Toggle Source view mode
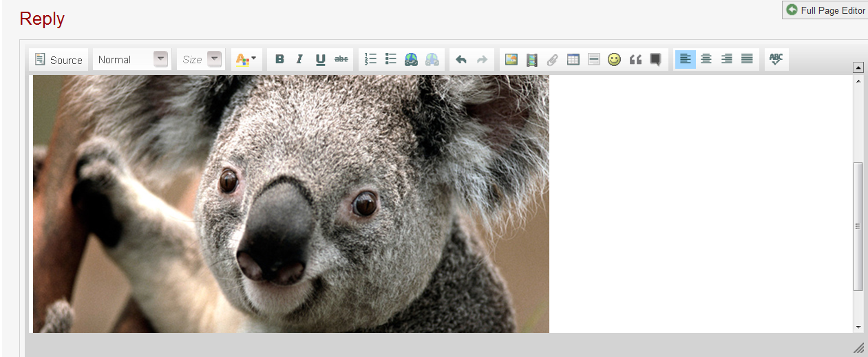This screenshot has width=868, height=357. (x=59, y=60)
